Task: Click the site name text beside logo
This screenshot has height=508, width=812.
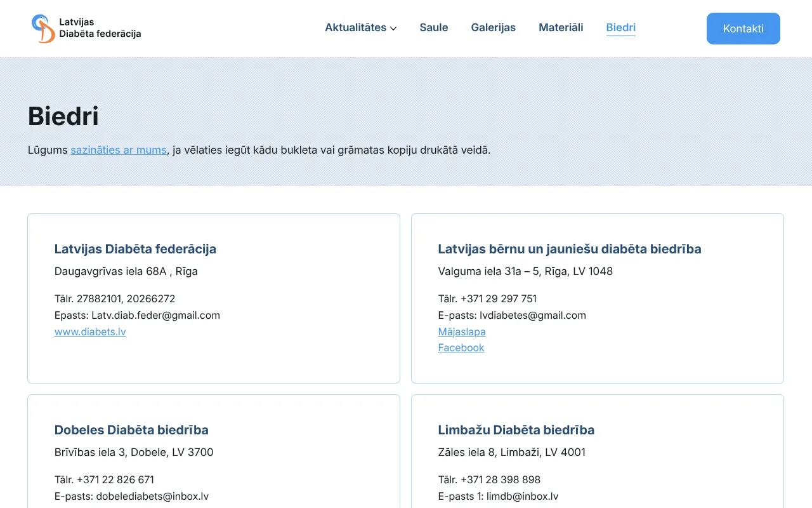Action: coord(100,28)
